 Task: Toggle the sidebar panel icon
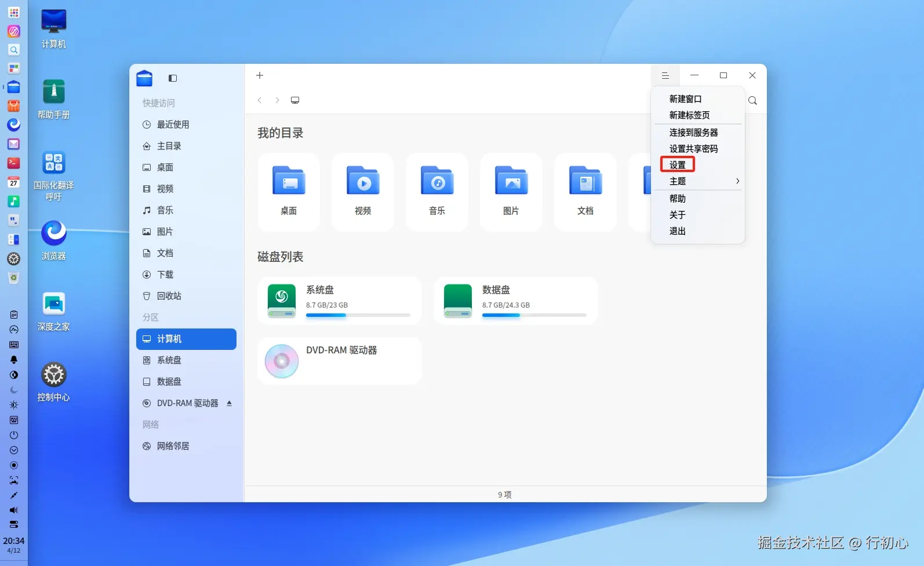coord(173,78)
